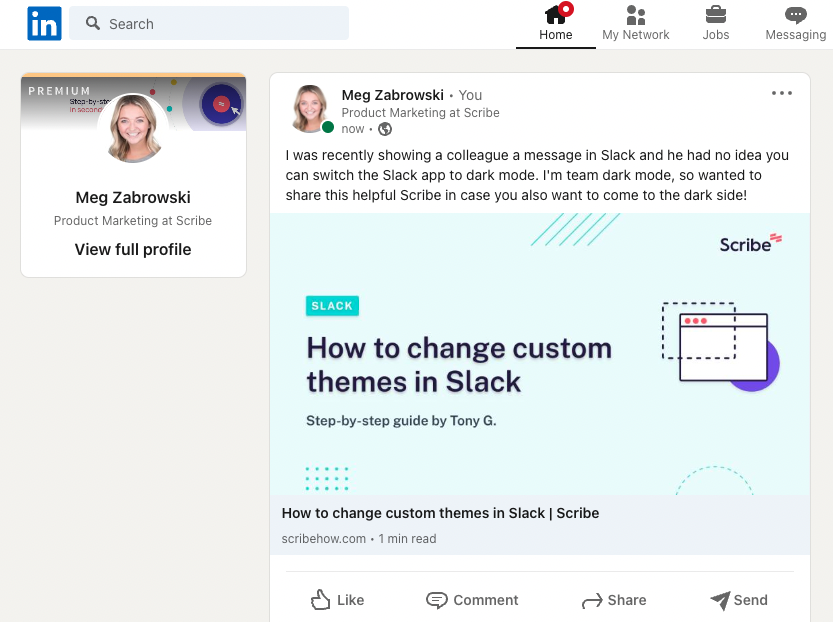Viewport: 833px width, 622px height.
Task: Click the window illustration icon in the preview
Action: [x=720, y=346]
